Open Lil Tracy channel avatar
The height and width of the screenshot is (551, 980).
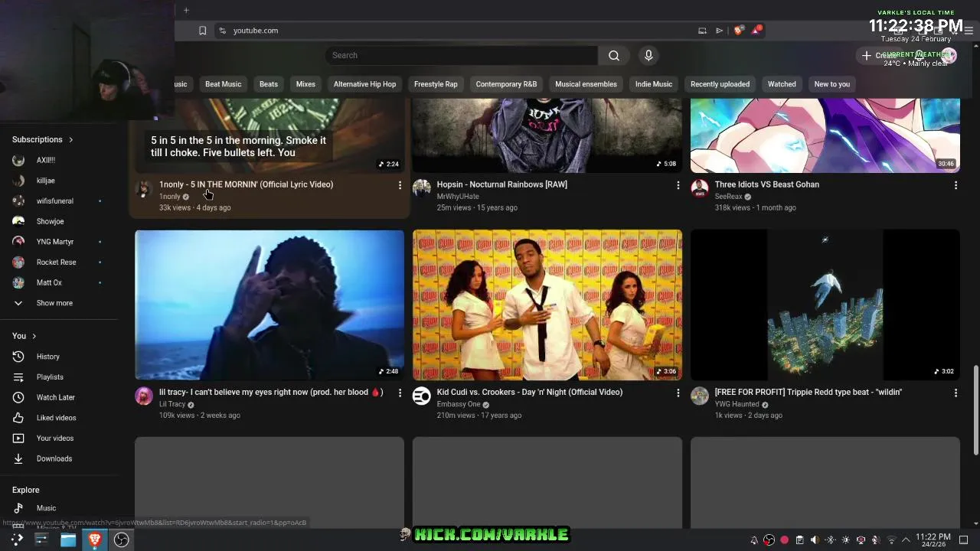click(x=144, y=396)
